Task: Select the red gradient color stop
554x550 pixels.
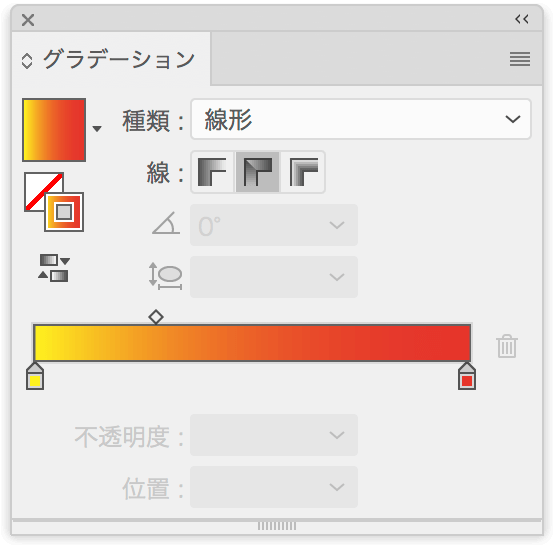Action: pos(467,377)
